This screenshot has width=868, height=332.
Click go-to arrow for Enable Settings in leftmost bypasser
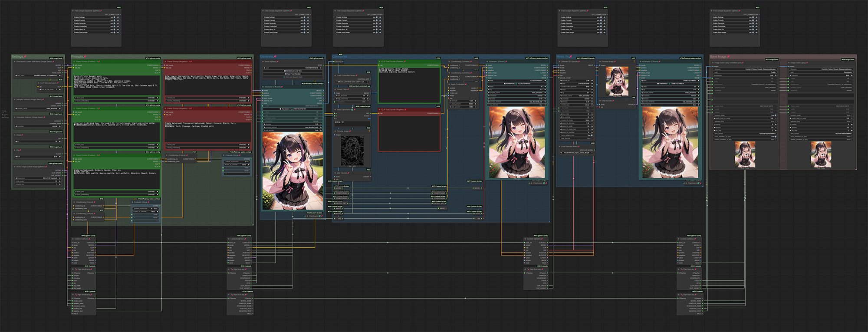[118, 17]
